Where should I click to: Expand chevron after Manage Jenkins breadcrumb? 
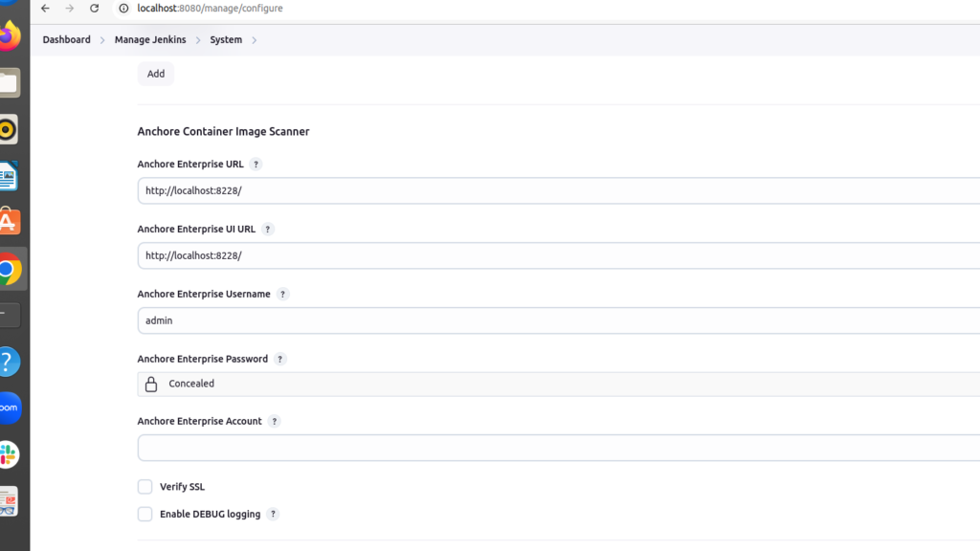[x=198, y=40]
